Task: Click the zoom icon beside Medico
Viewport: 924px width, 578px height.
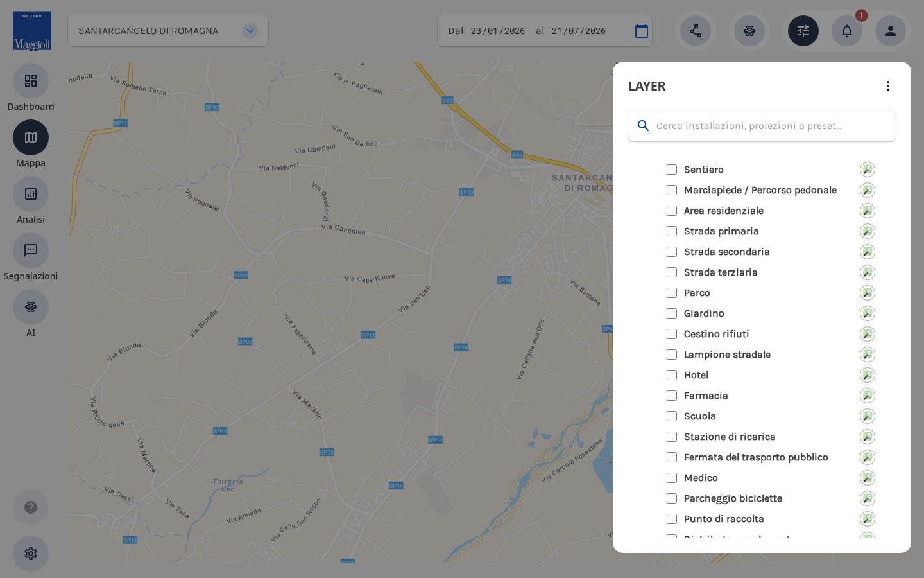Action: click(868, 478)
